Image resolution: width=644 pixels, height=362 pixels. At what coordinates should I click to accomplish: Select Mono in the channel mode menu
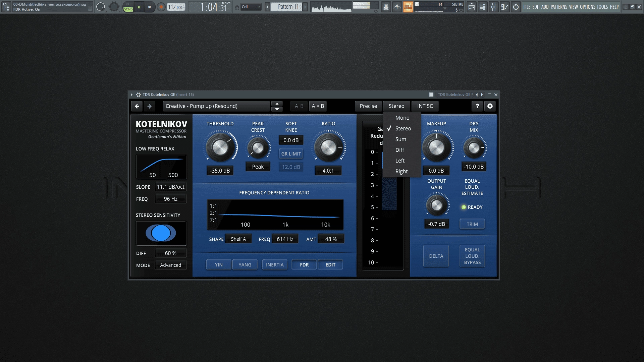click(402, 118)
